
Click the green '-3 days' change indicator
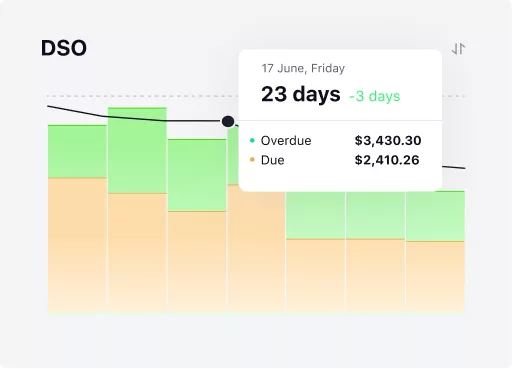click(375, 96)
